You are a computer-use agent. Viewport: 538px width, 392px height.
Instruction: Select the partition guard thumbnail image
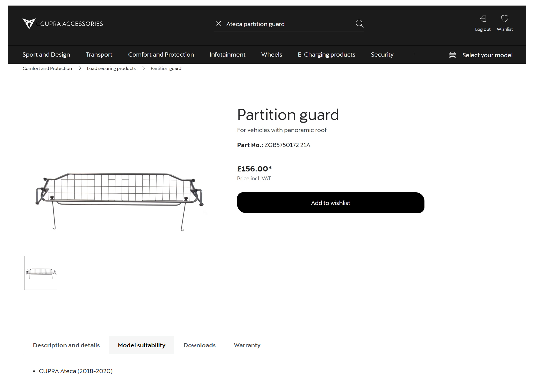pyautogui.click(x=41, y=273)
